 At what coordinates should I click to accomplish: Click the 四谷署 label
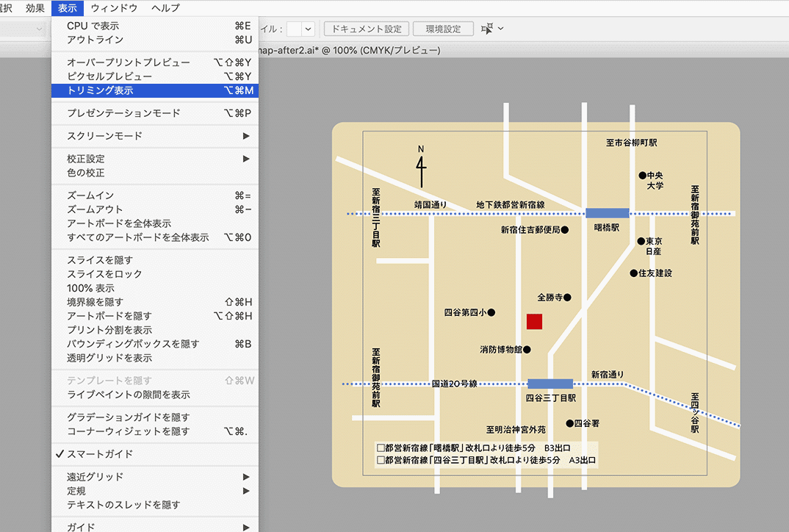point(587,423)
